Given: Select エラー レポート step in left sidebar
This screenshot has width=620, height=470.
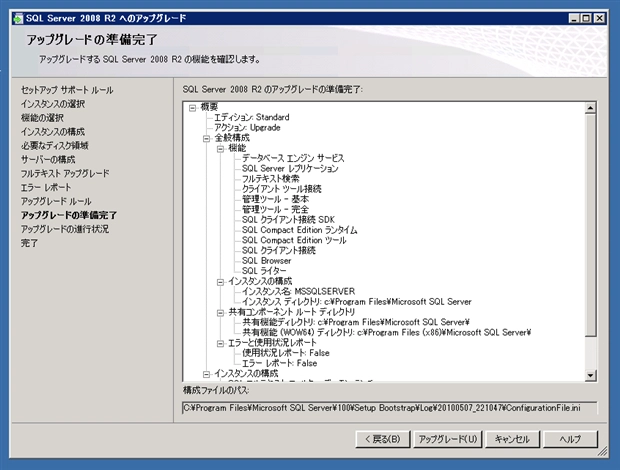Looking at the screenshot, I should tap(46, 187).
